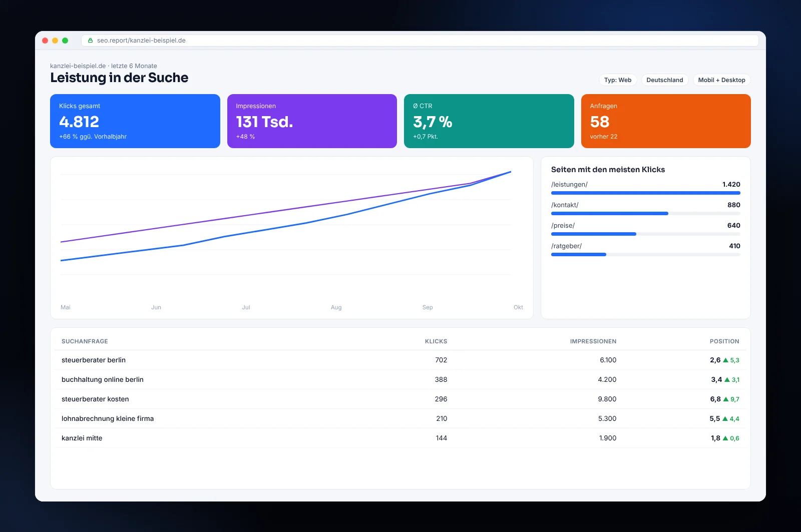Select the "lohnabrechnung kleine firma" query text
The width and height of the screenshot is (801, 532).
pyautogui.click(x=108, y=418)
